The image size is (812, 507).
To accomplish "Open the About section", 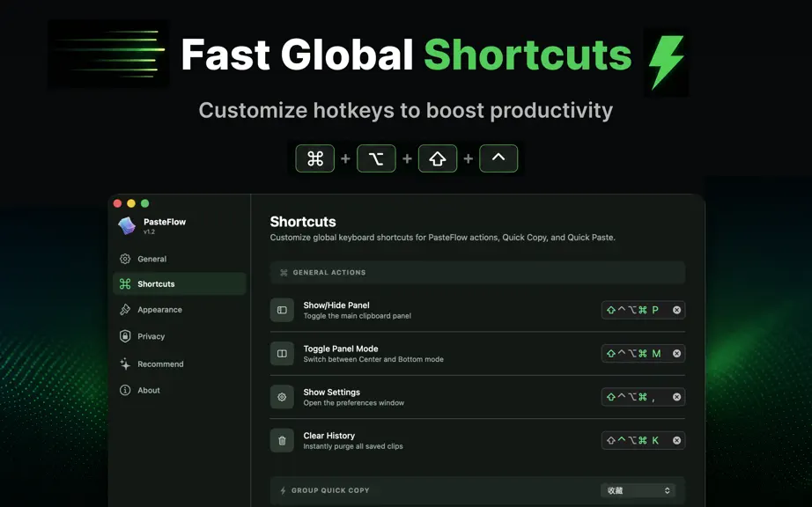I will [x=179, y=390].
